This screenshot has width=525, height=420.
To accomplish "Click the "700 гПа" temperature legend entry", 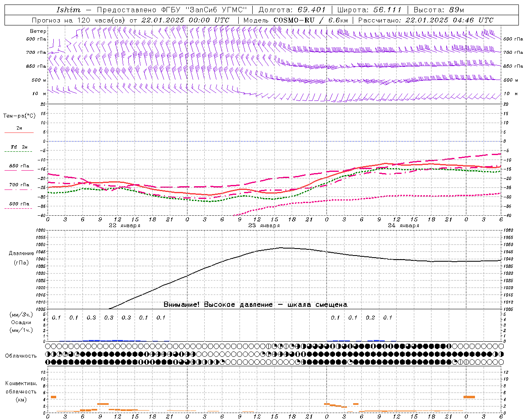I will click(x=19, y=185).
